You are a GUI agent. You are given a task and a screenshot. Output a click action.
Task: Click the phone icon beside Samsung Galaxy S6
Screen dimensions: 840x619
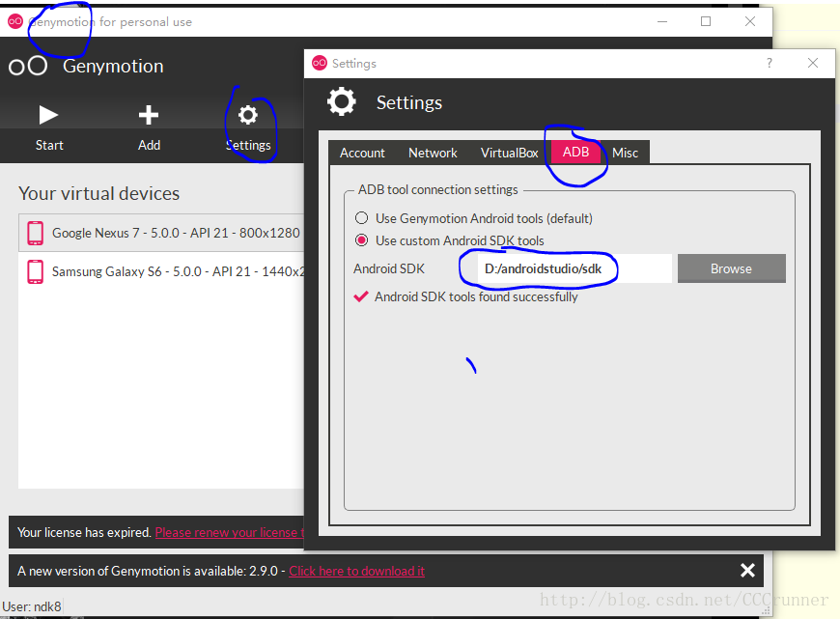pos(36,271)
